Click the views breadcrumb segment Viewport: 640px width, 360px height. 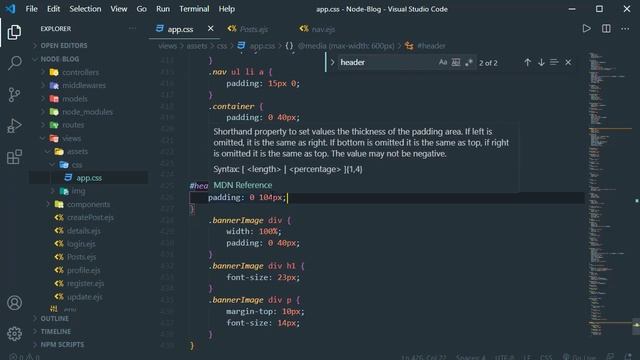(167, 46)
